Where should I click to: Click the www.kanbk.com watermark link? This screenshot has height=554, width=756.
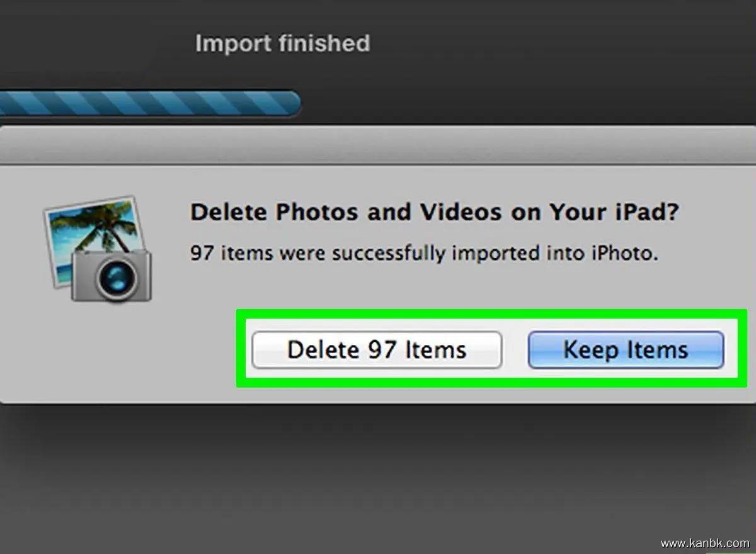click(705, 543)
